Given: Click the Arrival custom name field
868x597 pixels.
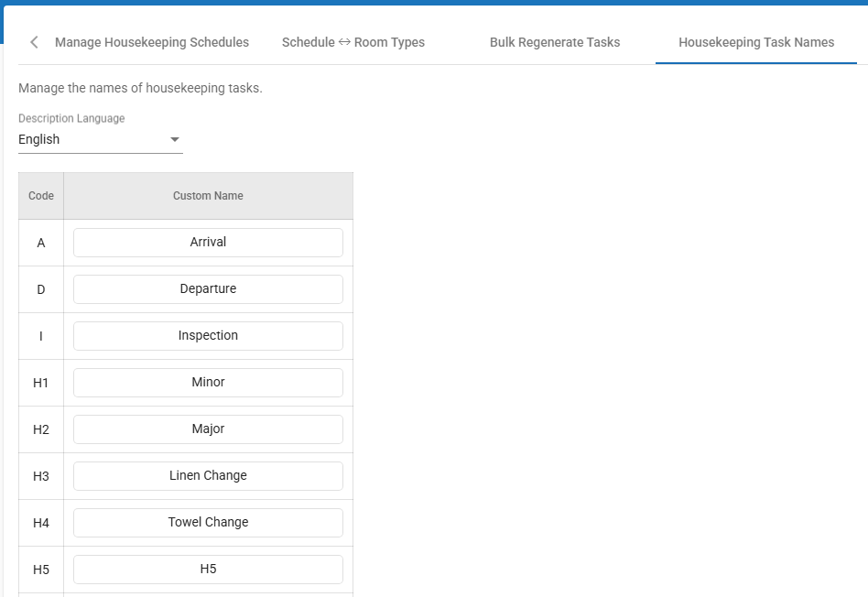Looking at the screenshot, I should pyautogui.click(x=208, y=243).
